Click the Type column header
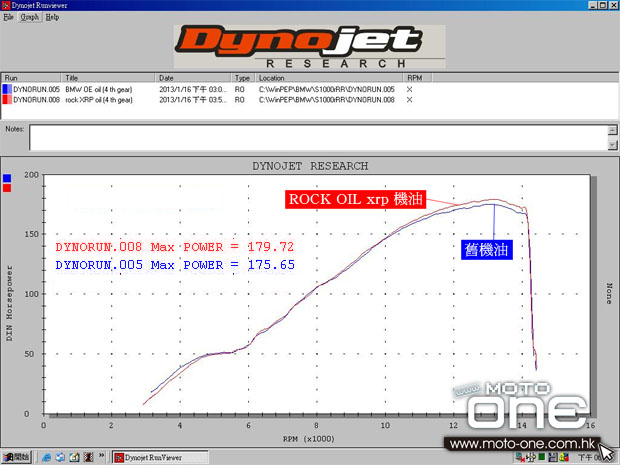The height and width of the screenshot is (465, 620). pos(243,78)
